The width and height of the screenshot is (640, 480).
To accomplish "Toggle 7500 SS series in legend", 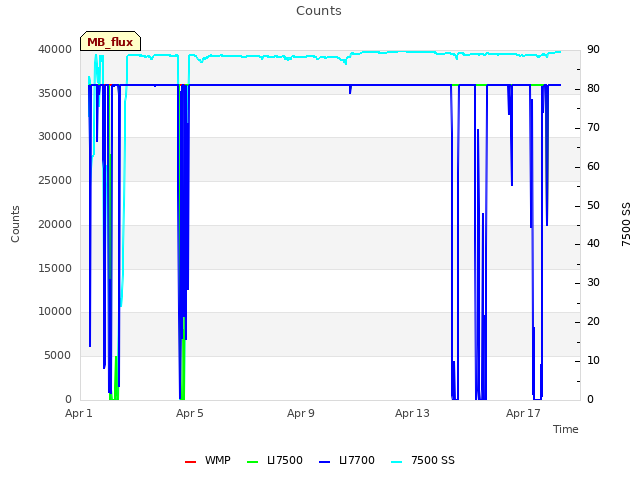I will pos(422,460).
